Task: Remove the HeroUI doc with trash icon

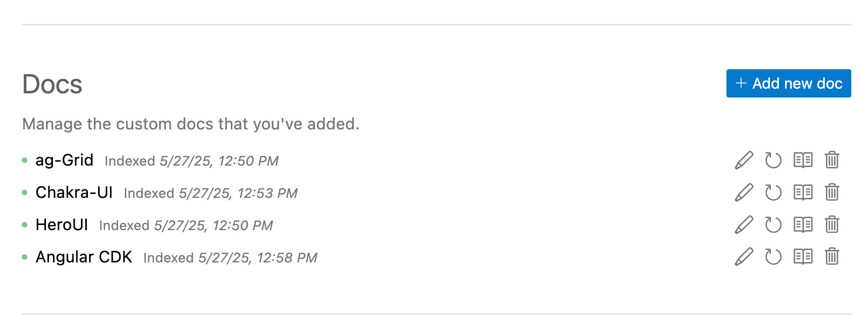Action: click(832, 225)
